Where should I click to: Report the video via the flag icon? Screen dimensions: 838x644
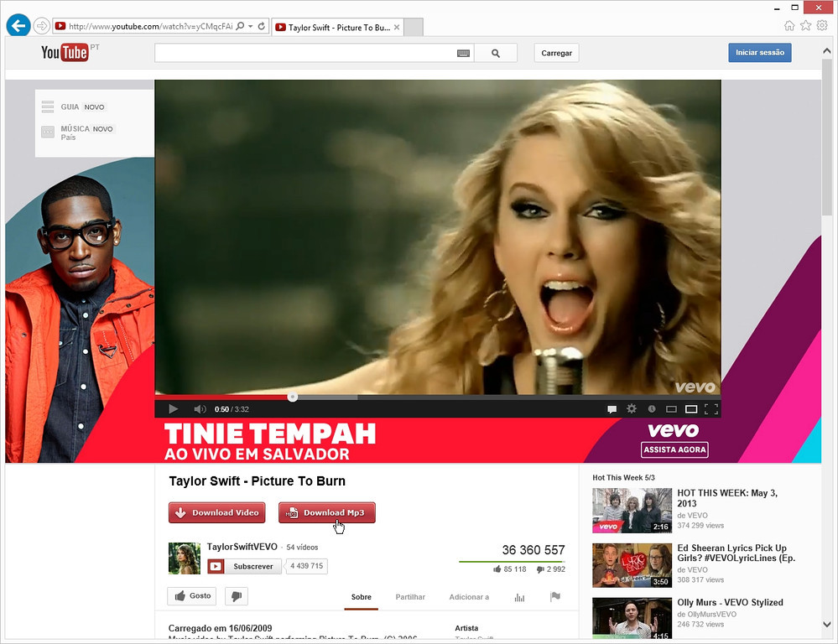(554, 597)
